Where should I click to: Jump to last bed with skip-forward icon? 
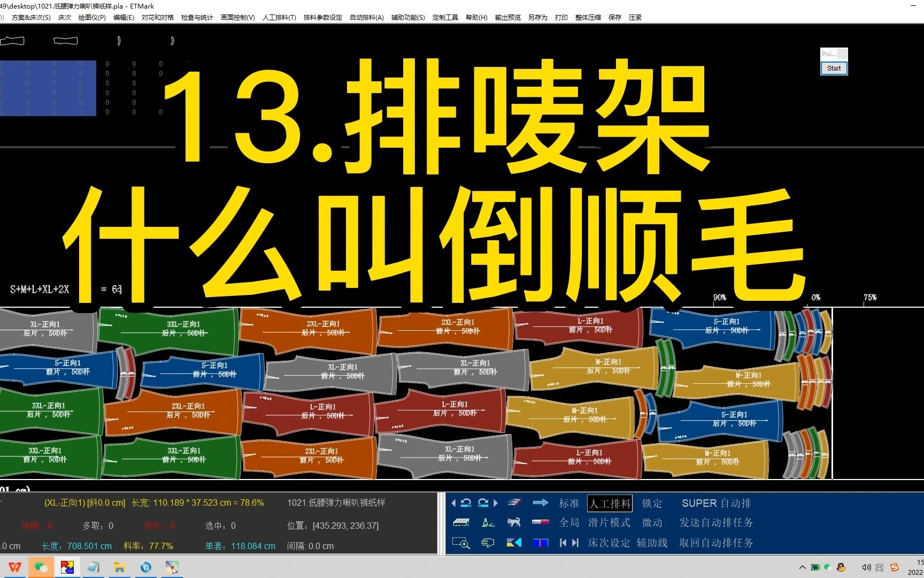pos(575,543)
